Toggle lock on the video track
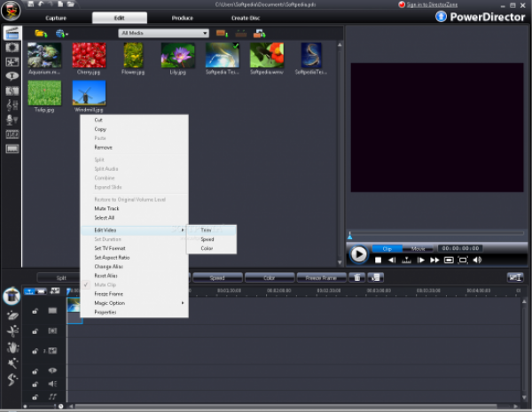This screenshot has width=532, height=412. [34, 311]
